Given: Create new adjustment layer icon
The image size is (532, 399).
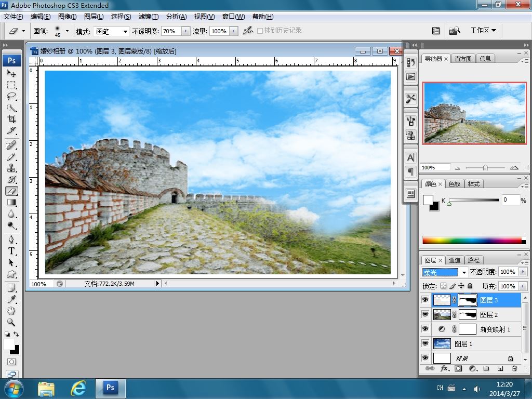Looking at the screenshot, I should click(473, 368).
